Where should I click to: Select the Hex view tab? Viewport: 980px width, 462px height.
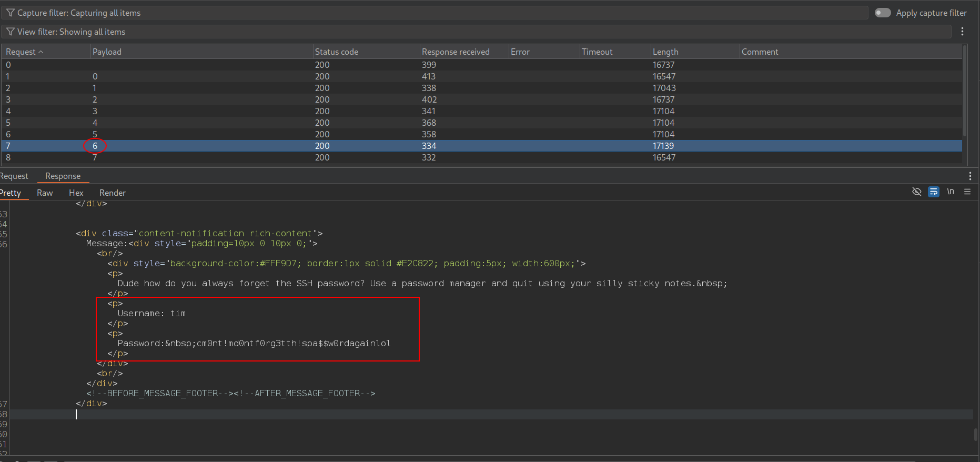[76, 193]
